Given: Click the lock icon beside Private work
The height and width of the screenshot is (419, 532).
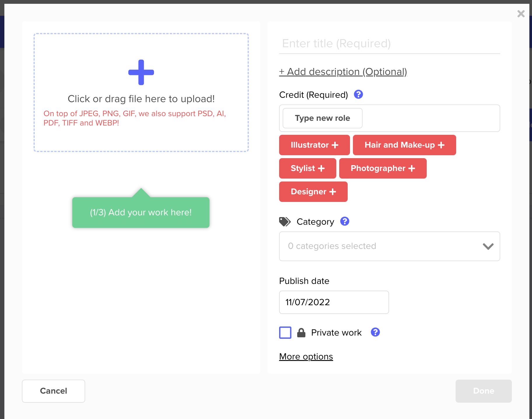Looking at the screenshot, I should point(301,333).
